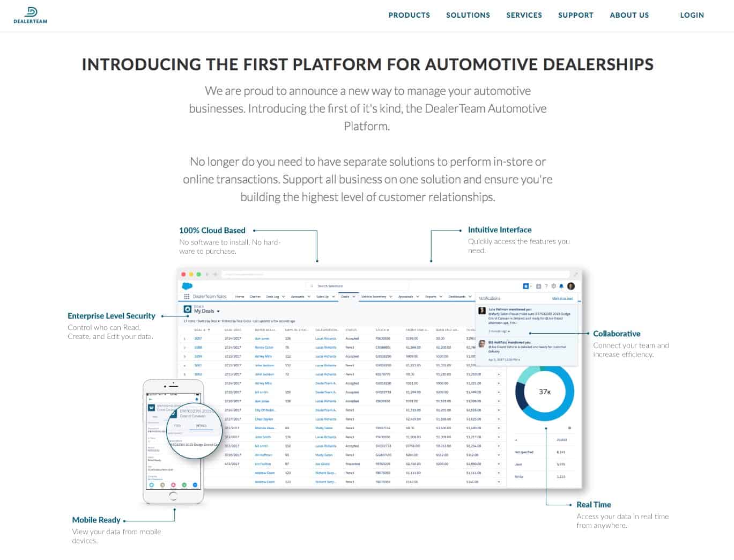Expand the Deals Log tab dropdown

(x=283, y=297)
